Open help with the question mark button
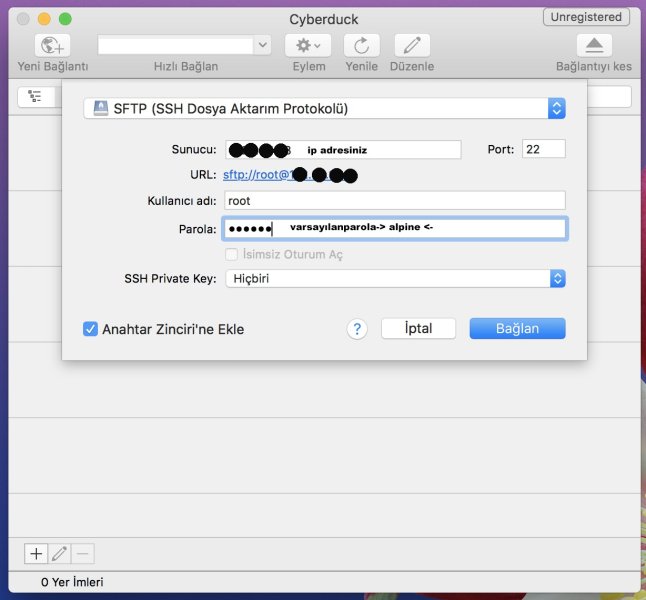This screenshot has height=600, width=646. (x=357, y=329)
